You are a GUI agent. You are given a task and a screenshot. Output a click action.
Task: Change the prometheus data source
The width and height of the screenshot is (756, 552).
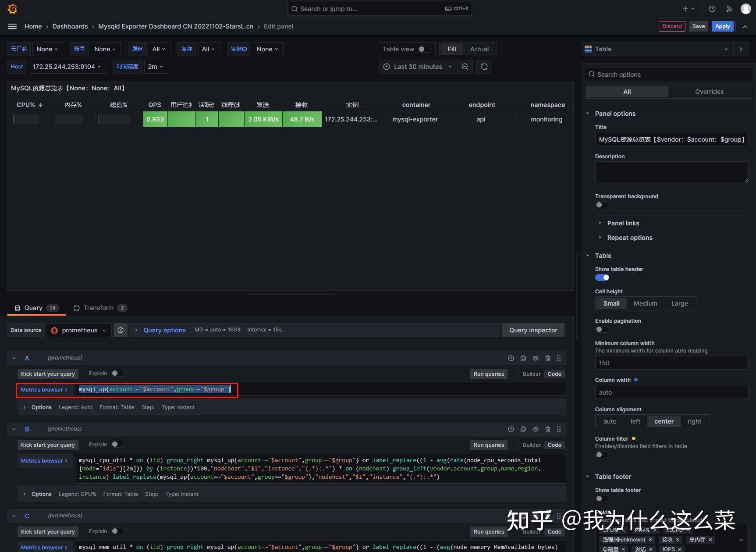pos(79,330)
